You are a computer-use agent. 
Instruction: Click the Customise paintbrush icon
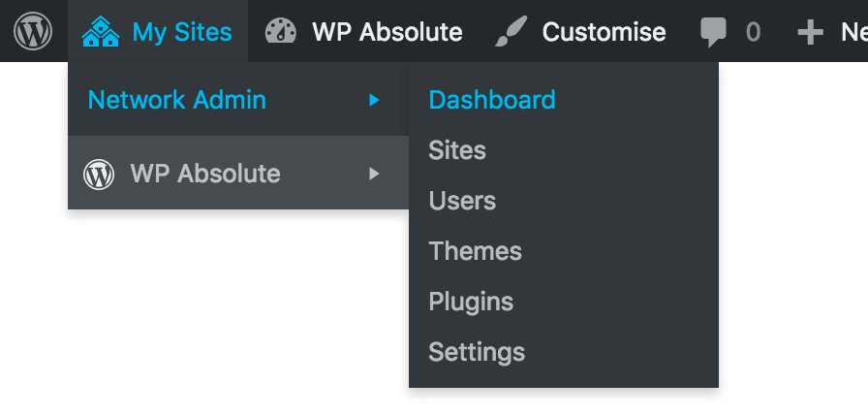511,31
